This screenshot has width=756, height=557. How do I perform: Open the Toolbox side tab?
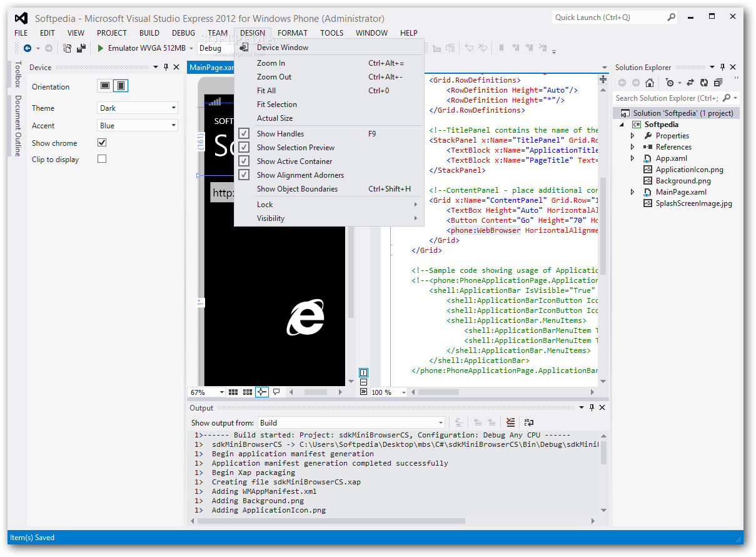coord(18,74)
